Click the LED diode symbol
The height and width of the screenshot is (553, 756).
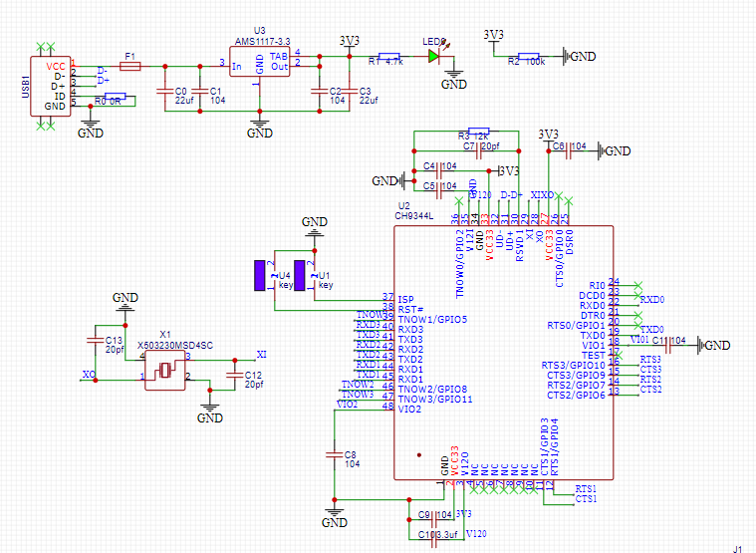[x=434, y=57]
